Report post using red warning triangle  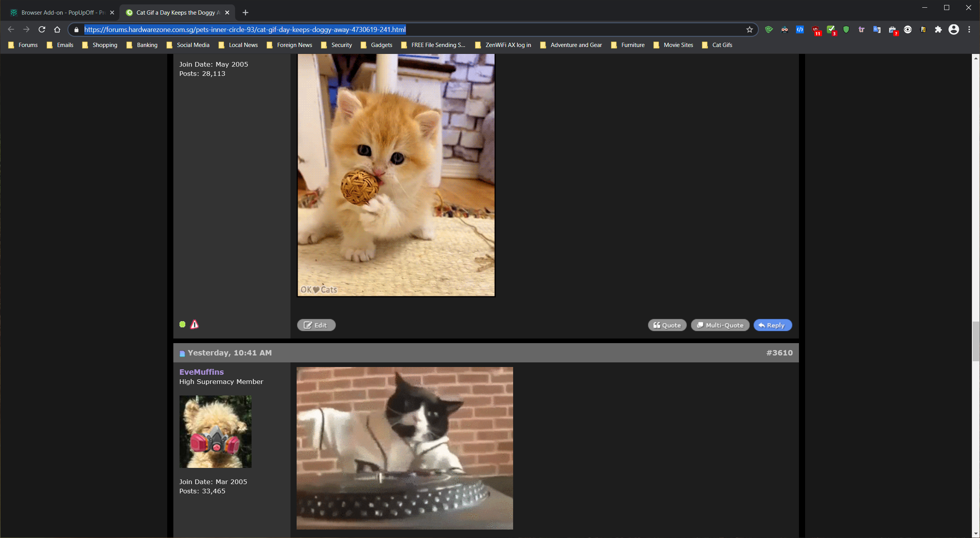(x=195, y=324)
